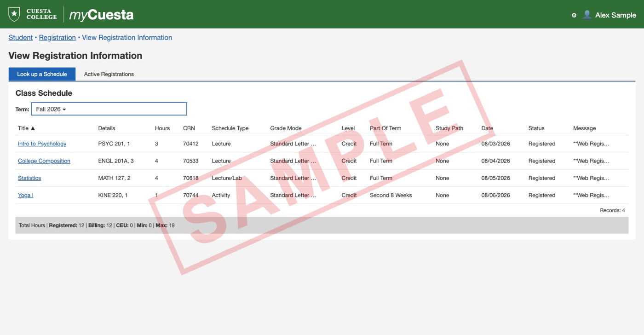Go to the Student breadcrumb link
Viewport: 644px width, 335px height.
[x=21, y=38]
